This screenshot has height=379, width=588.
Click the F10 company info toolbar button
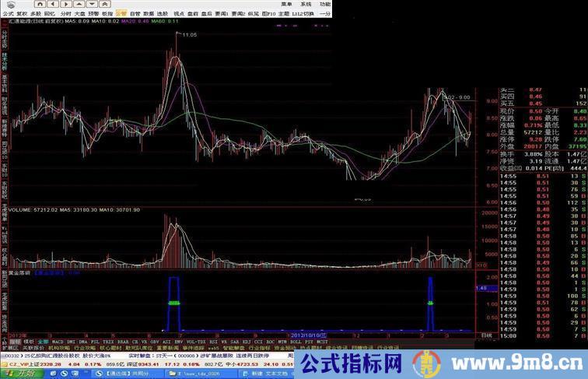pos(269,13)
